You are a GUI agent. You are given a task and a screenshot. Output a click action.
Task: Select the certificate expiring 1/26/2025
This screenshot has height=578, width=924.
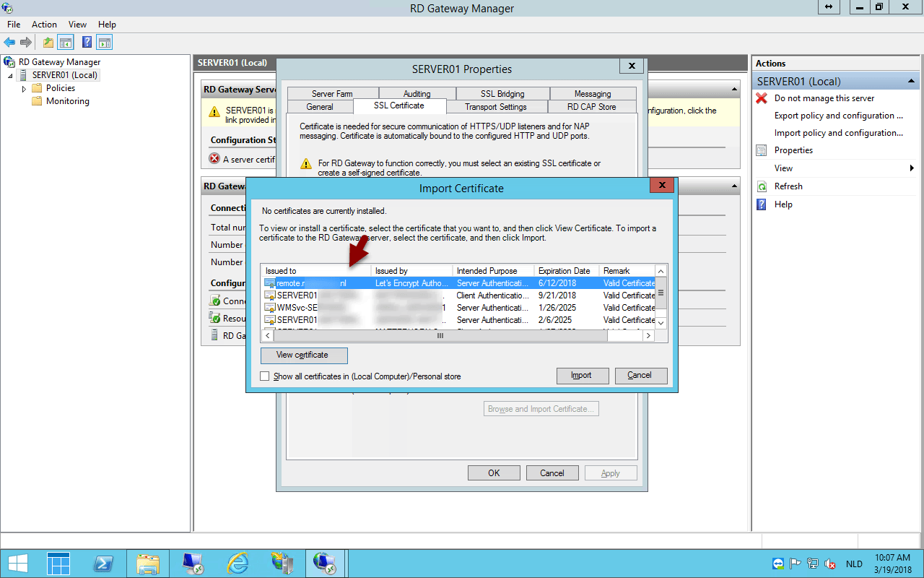459,308
